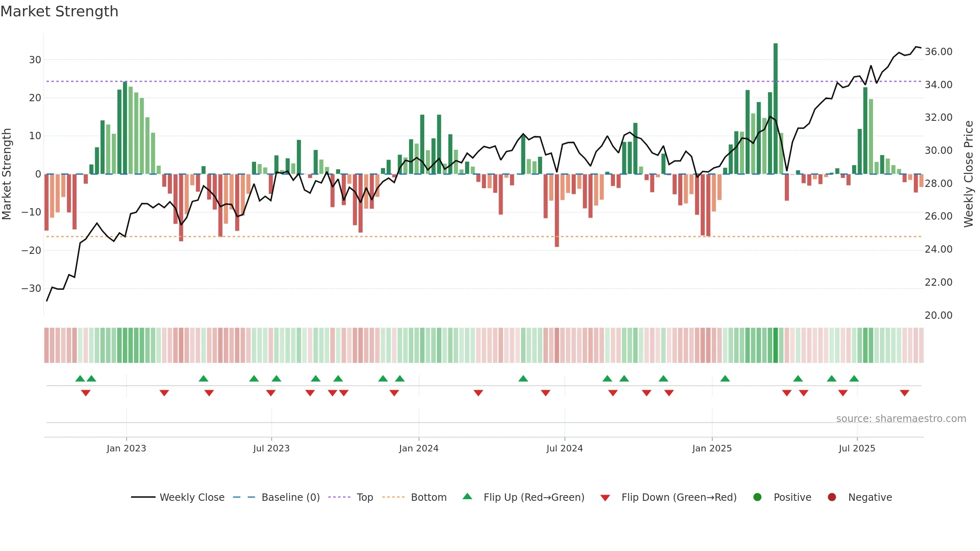Click the 10 tick on strength axis
980x551 pixels.
click(35, 136)
